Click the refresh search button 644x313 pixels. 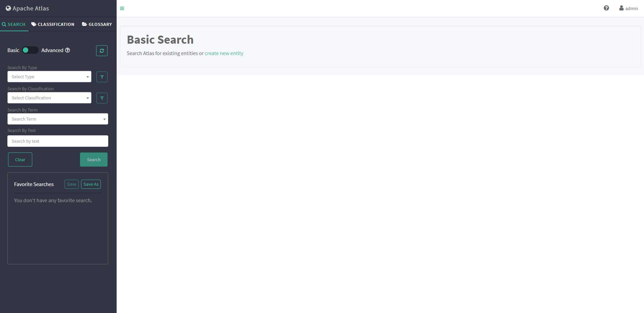point(102,51)
